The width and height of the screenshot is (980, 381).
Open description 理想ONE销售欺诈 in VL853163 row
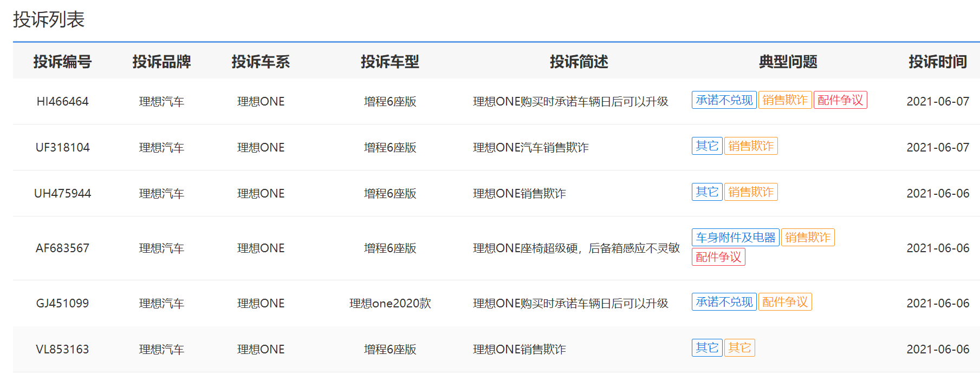point(520,349)
